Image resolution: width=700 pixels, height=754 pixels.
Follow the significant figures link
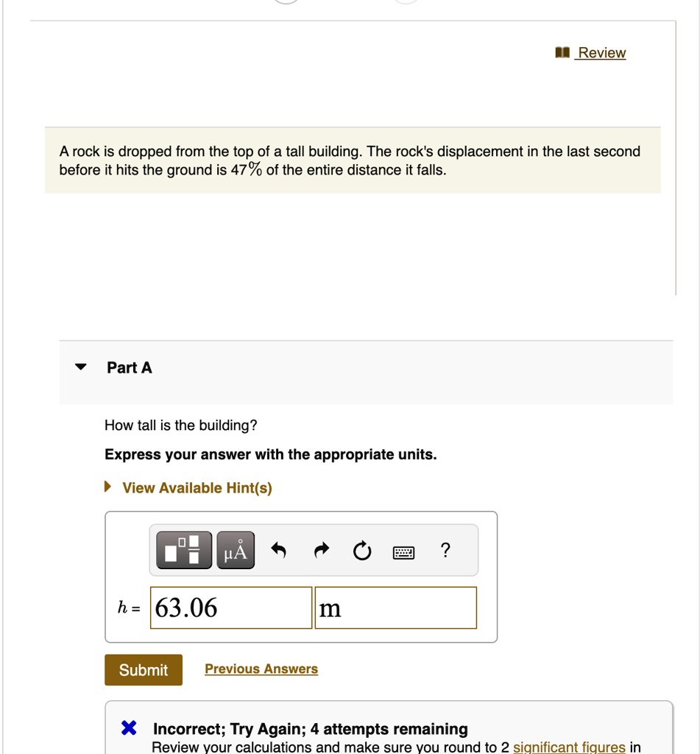tap(569, 747)
